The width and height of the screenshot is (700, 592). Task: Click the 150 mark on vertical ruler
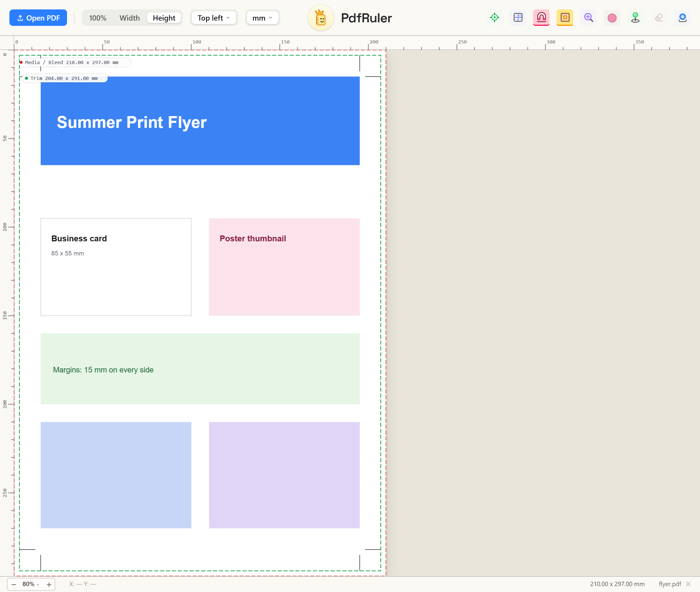5,315
